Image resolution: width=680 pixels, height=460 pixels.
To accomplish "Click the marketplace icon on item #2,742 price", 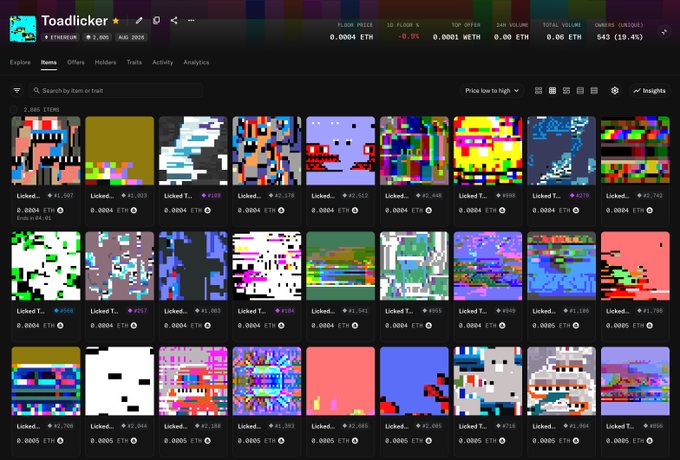I will 649,210.
